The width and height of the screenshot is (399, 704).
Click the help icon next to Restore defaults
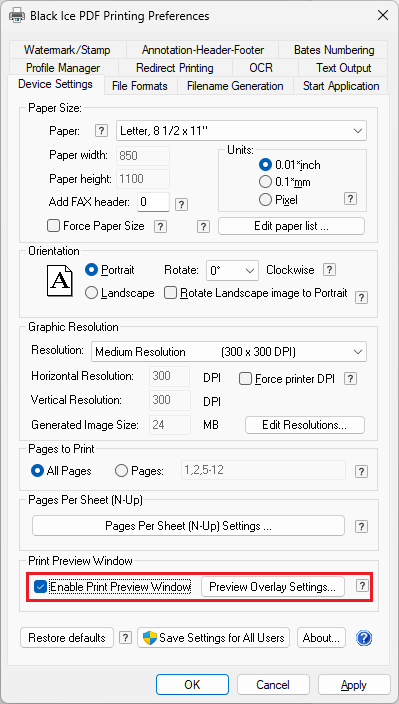click(125, 638)
